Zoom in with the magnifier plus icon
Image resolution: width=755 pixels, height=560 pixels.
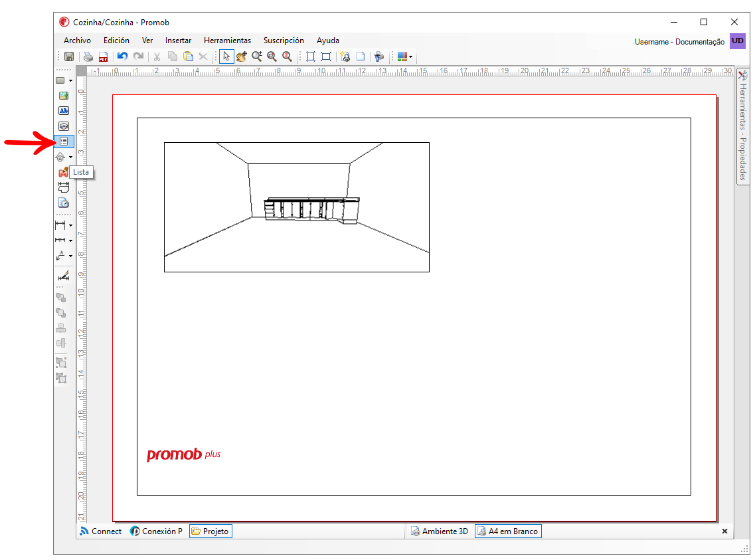[256, 56]
